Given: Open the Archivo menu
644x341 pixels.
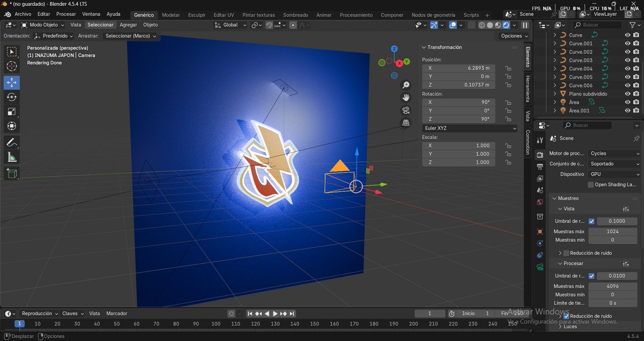Looking at the screenshot, I should [23, 14].
